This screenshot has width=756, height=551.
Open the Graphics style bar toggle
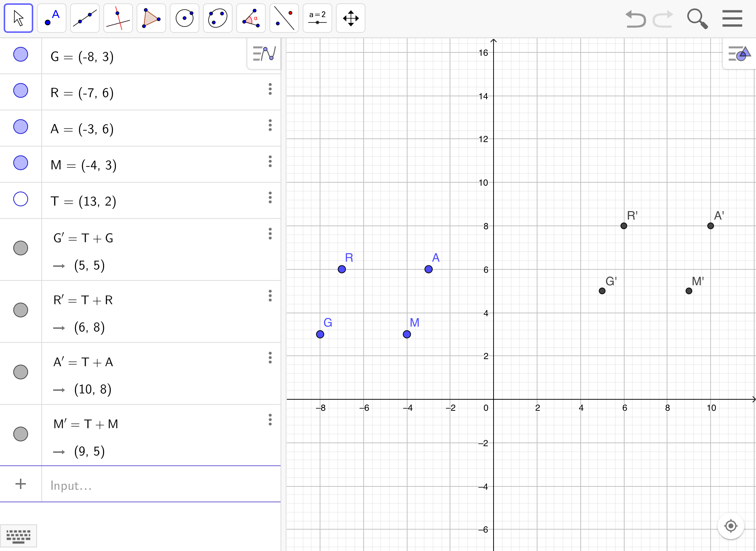point(739,54)
